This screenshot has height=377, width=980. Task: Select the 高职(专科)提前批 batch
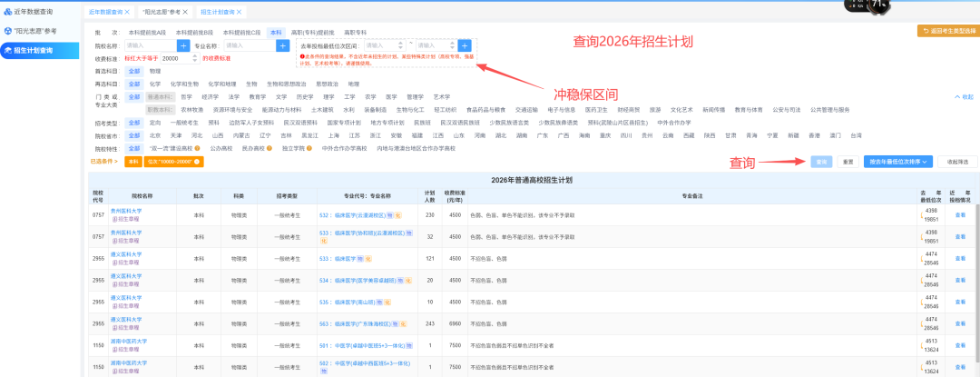click(312, 32)
